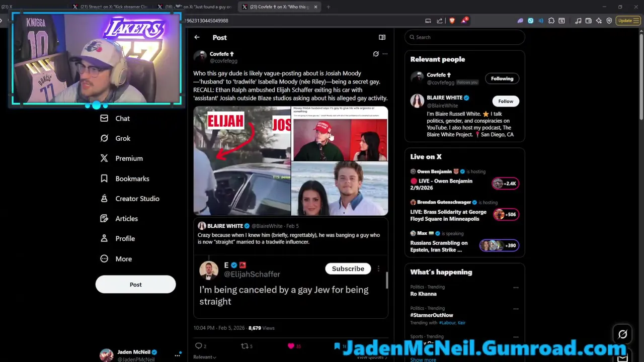Open a new browser tab
This screenshot has height=362, width=644.
point(328,7)
